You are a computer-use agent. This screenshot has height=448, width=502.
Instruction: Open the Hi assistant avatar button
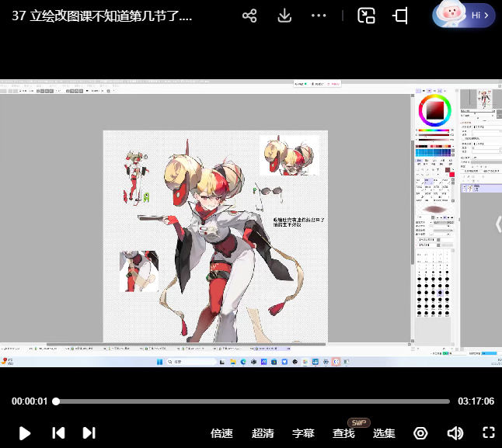pyautogui.click(x=464, y=15)
